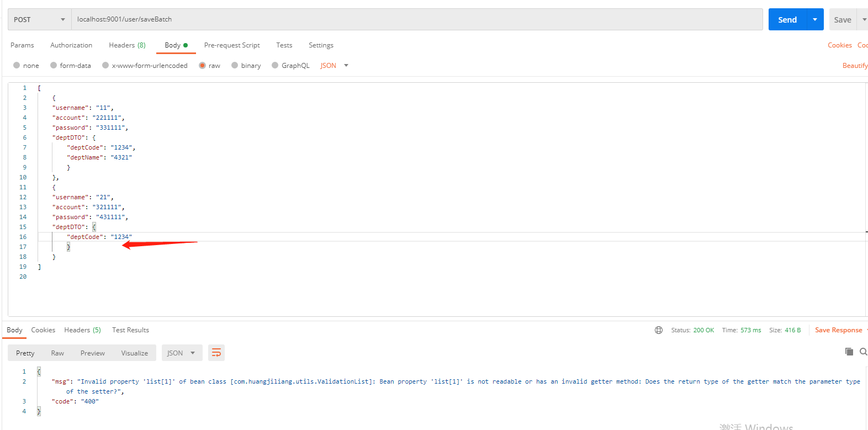Click the Send button
The image size is (868, 430).
click(x=788, y=19)
